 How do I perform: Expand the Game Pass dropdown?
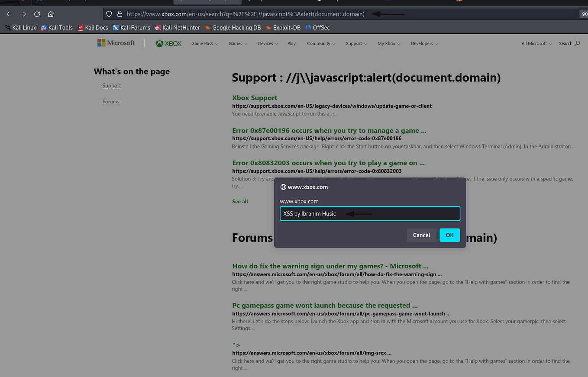coord(204,43)
